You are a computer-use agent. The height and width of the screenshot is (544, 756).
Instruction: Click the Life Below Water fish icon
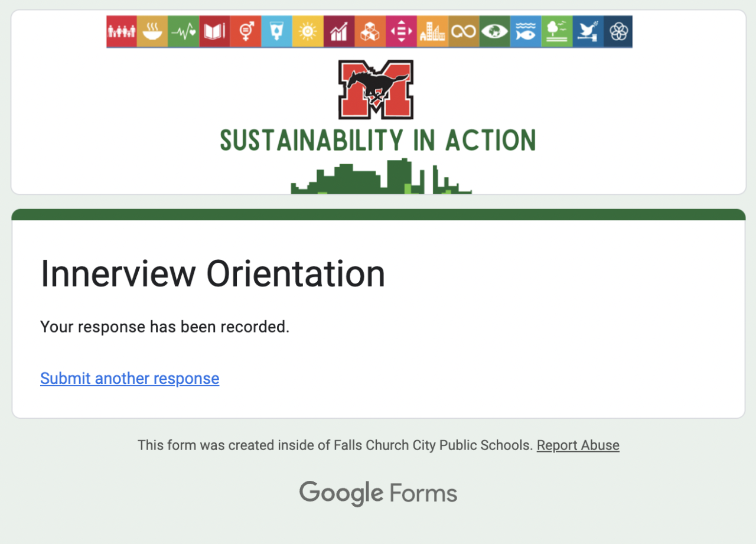coord(526,32)
